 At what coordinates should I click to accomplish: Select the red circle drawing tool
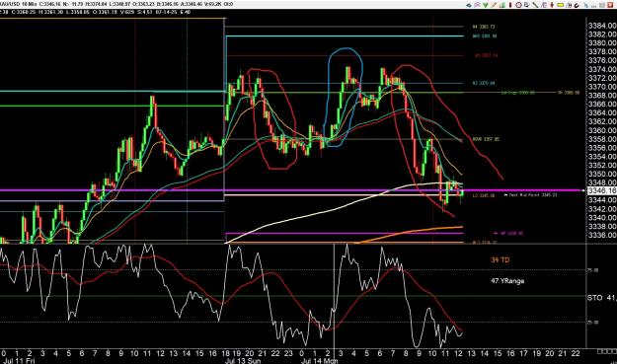click(x=518, y=5)
